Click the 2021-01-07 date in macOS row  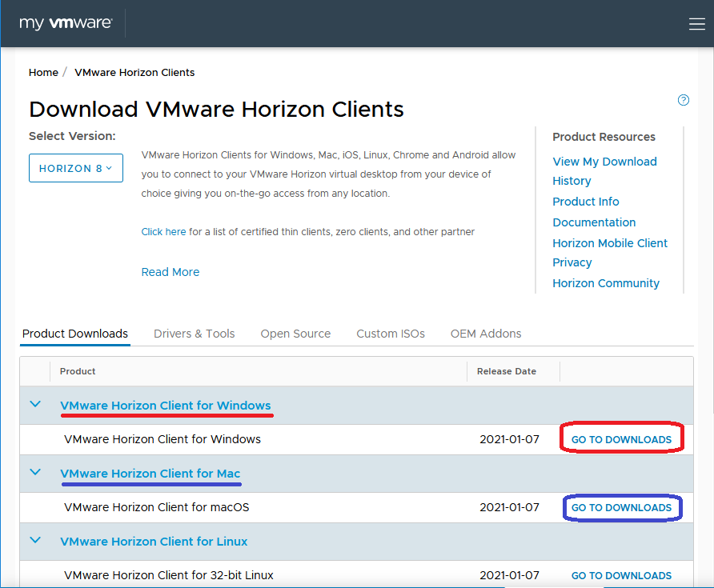[509, 507]
